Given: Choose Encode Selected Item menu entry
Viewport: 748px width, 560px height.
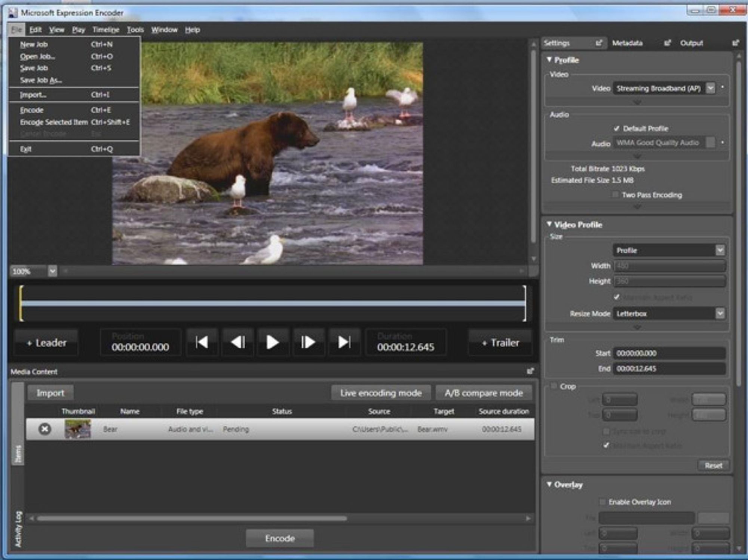Looking at the screenshot, I should 74,122.
